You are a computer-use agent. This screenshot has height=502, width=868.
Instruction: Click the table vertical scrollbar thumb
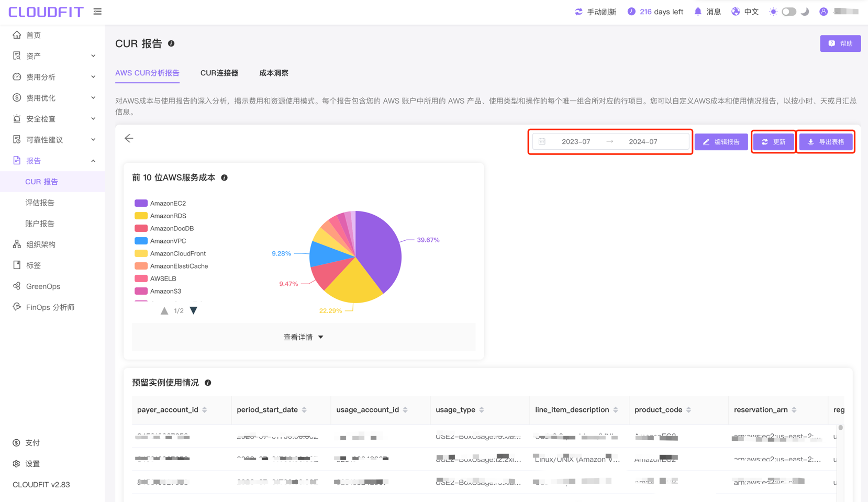(841, 428)
